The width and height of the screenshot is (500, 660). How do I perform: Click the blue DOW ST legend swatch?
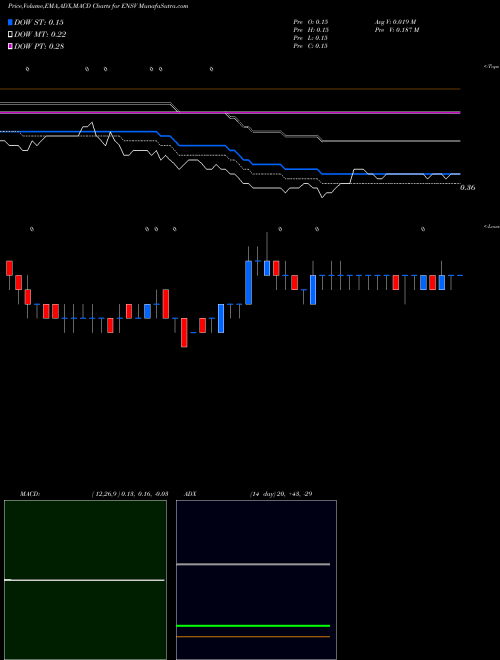tap(10, 22)
